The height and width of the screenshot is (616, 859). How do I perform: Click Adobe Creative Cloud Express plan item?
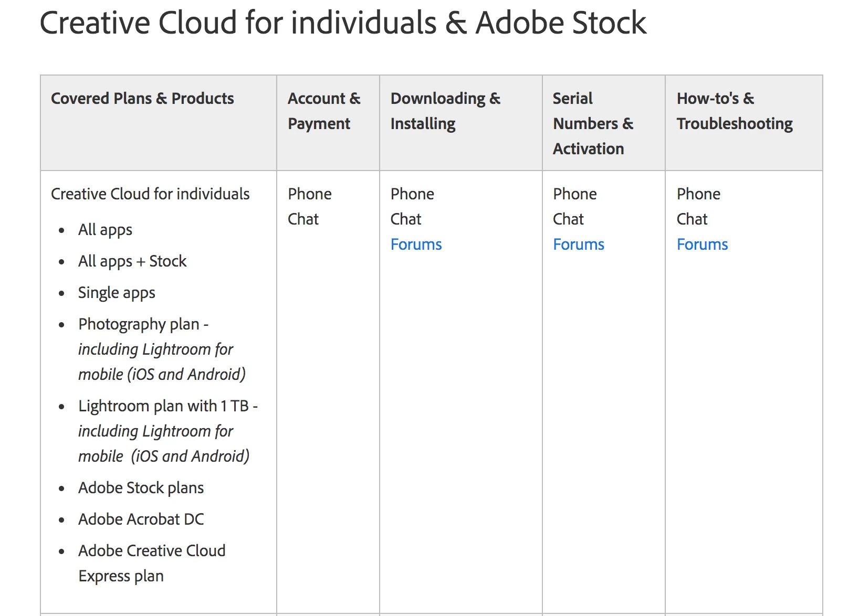click(152, 551)
